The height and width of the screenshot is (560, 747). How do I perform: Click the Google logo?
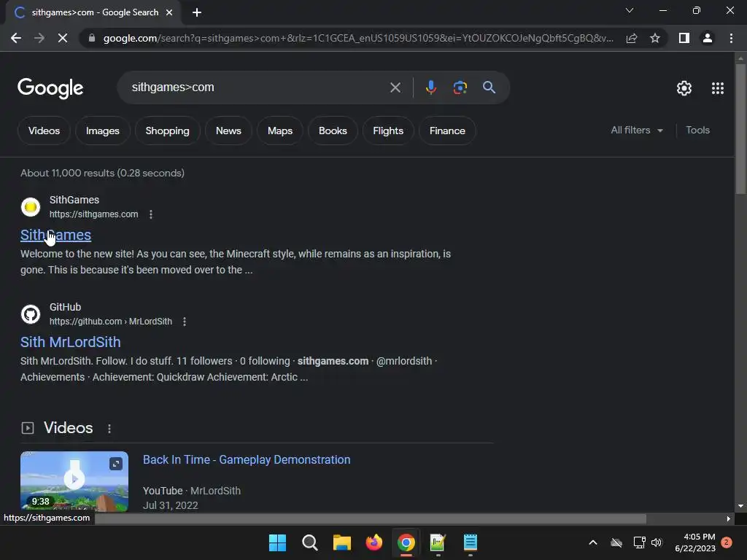pos(50,88)
